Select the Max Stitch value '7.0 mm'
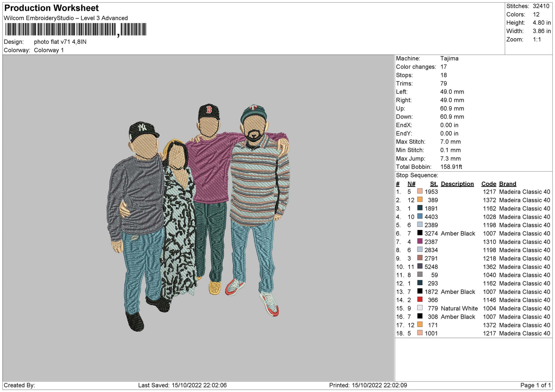 click(451, 142)
